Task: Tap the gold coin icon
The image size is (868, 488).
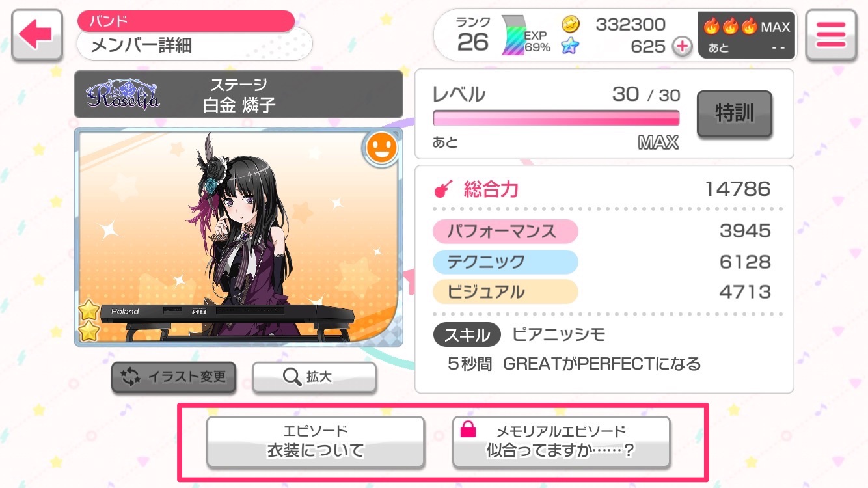Action: coord(571,25)
